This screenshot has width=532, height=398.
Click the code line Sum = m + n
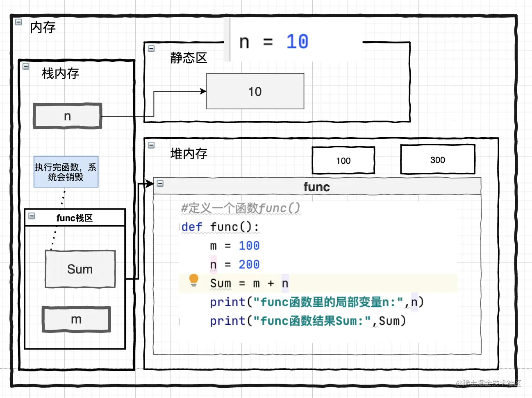point(250,283)
